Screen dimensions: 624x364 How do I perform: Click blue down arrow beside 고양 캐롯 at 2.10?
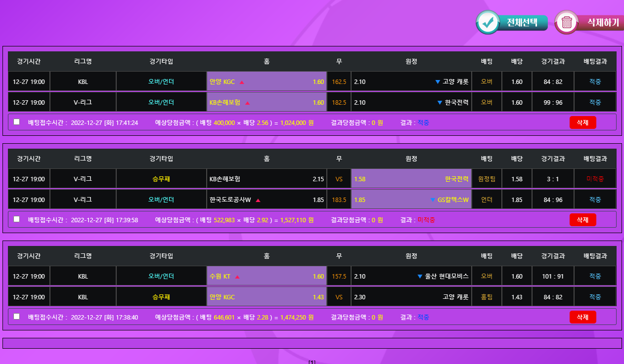(437, 81)
